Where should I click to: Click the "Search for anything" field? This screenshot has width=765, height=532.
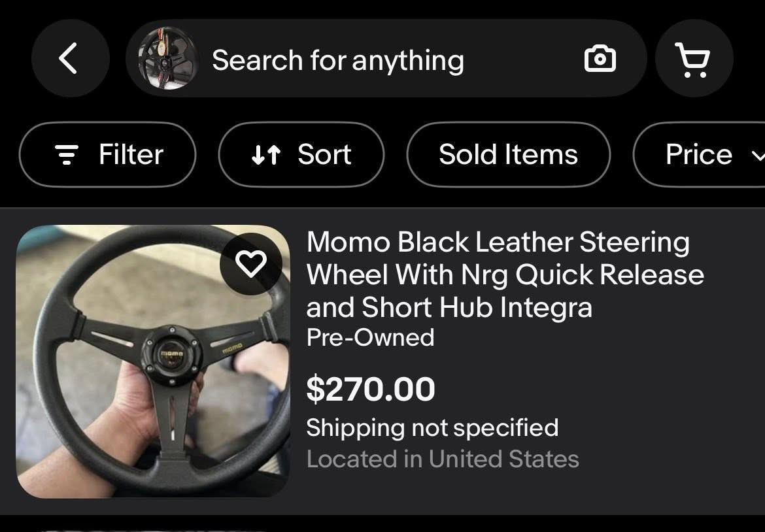click(x=338, y=60)
